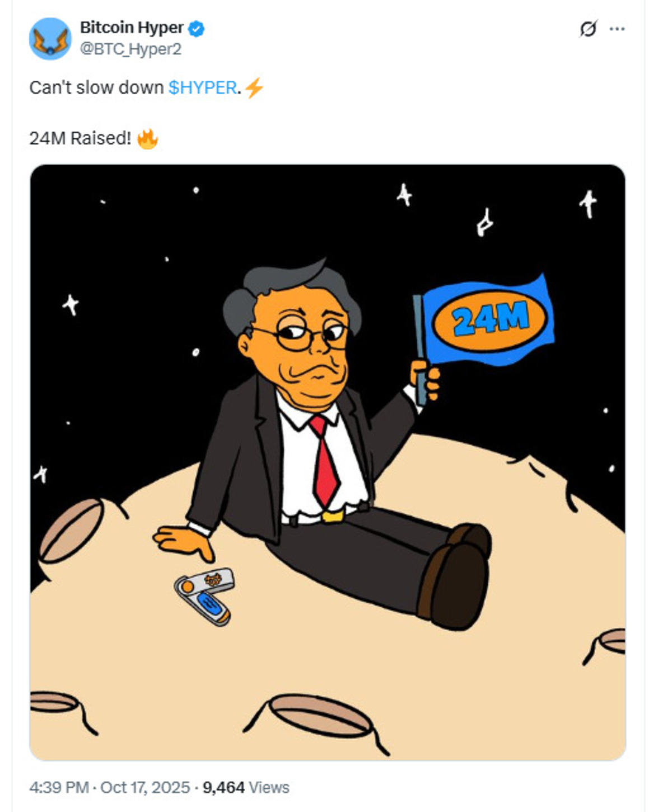This screenshot has height=812, width=672.
Task: Open the Bitcoin Hyper display name
Action: coord(132,27)
